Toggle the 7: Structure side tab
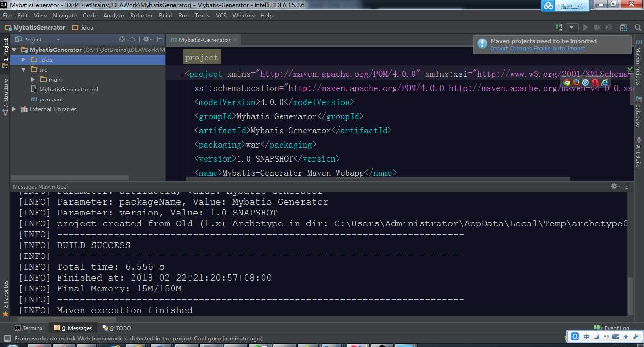Viewport: 644px width, 347px height. [x=5, y=96]
